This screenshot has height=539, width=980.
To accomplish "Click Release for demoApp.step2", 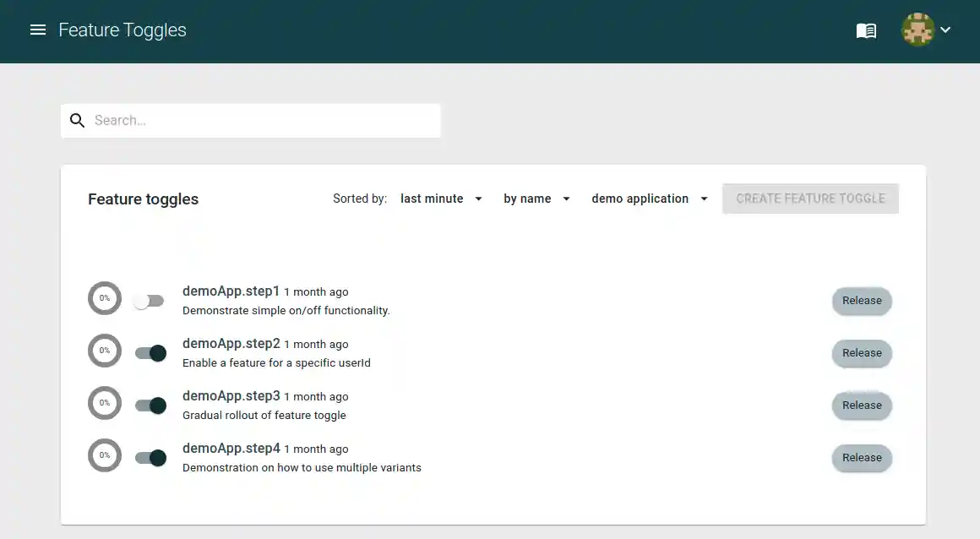I will click(862, 353).
